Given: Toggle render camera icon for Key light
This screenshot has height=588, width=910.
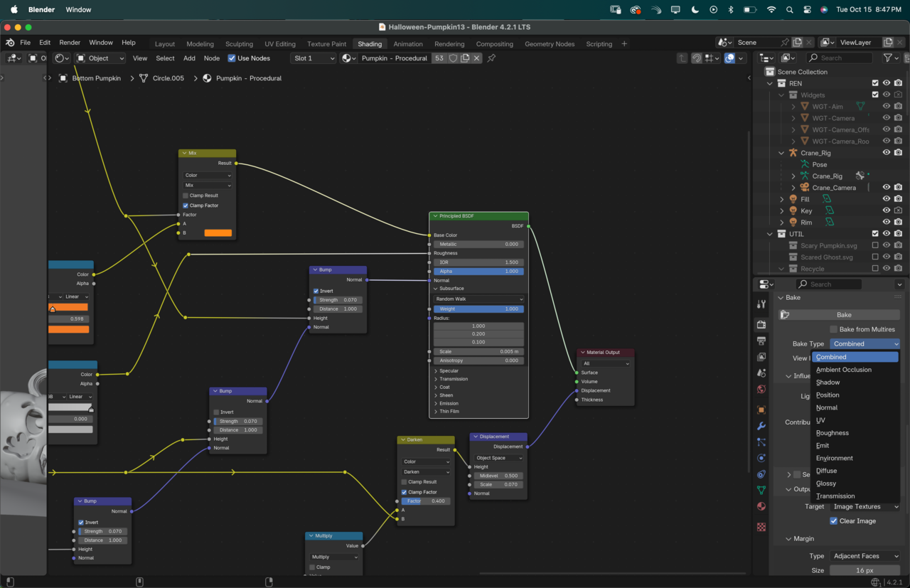Looking at the screenshot, I should 899,210.
